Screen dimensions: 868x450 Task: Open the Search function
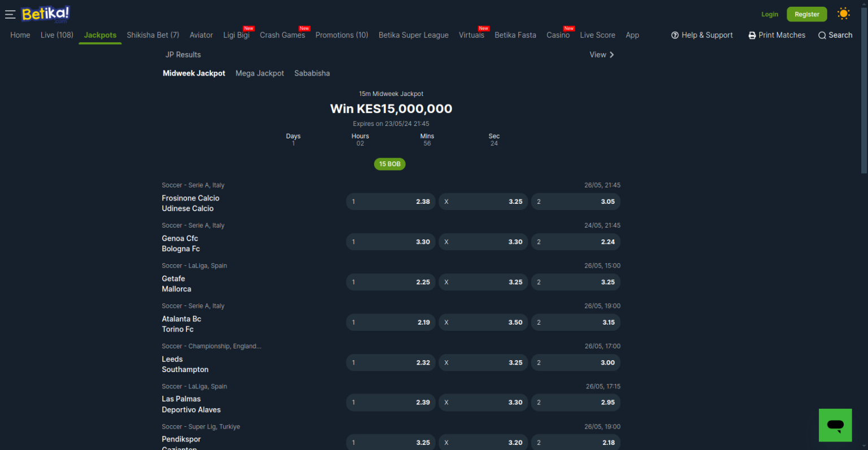835,35
